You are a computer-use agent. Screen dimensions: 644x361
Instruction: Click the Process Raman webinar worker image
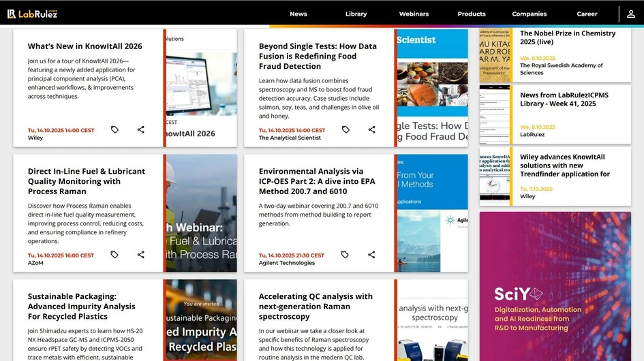pos(201,213)
